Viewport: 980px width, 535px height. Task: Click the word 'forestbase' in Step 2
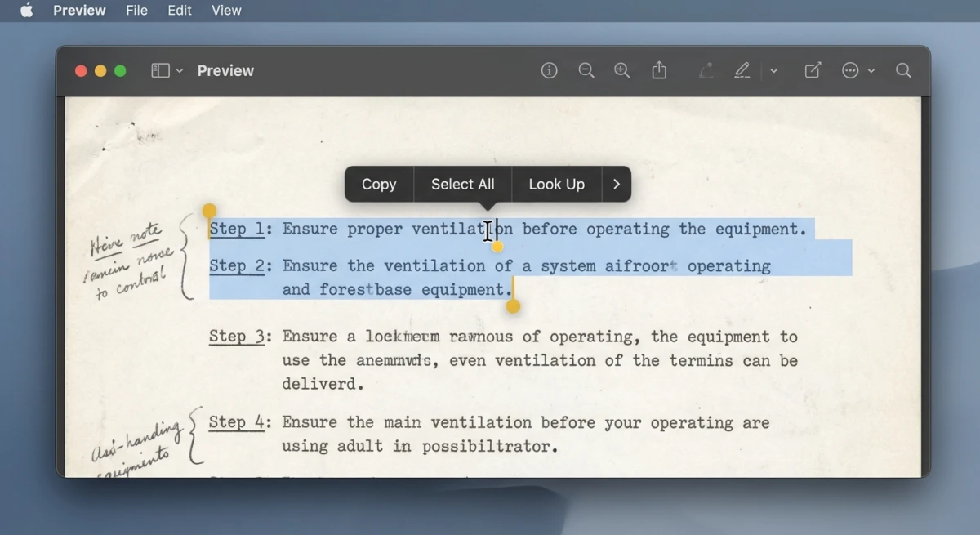365,290
